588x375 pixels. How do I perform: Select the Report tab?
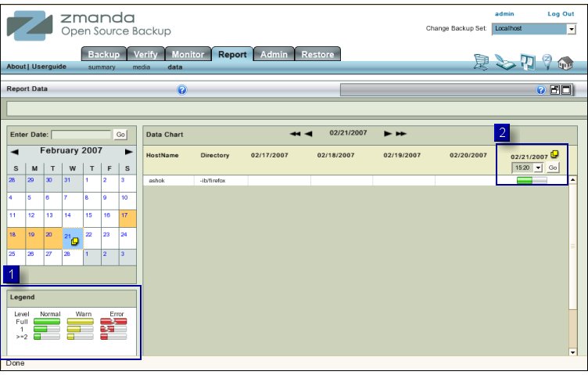[x=232, y=55]
